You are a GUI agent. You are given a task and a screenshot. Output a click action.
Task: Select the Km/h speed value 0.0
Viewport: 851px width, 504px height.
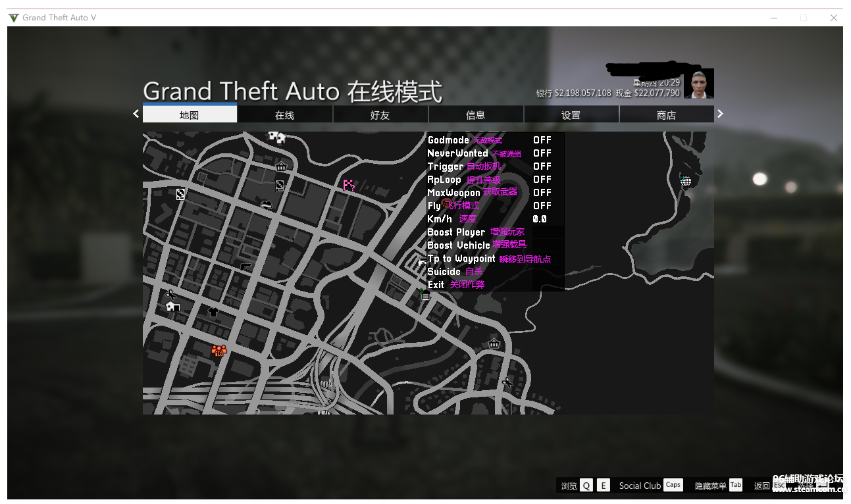point(540,219)
